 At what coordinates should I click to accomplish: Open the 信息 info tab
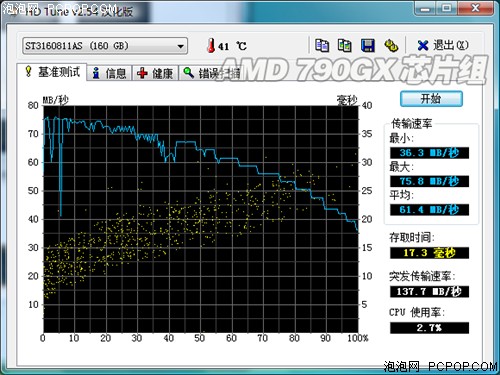click(x=109, y=73)
